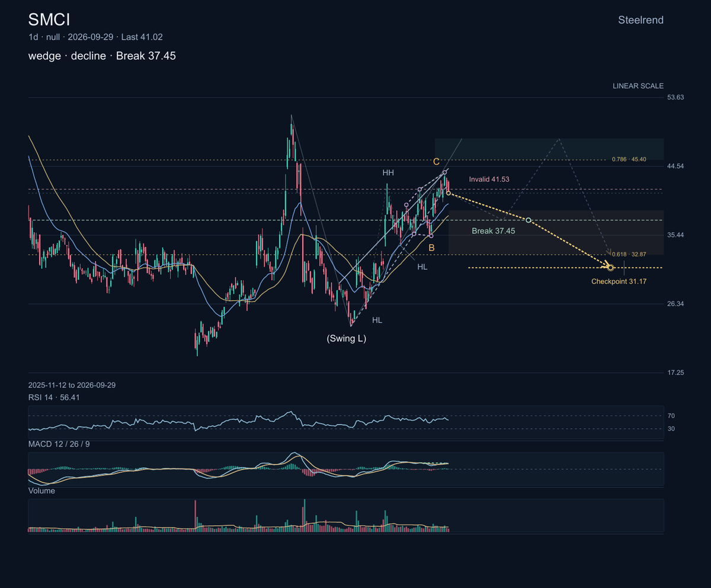Click the 35.44 price axis value
This screenshot has height=588, width=711.
[675, 235]
